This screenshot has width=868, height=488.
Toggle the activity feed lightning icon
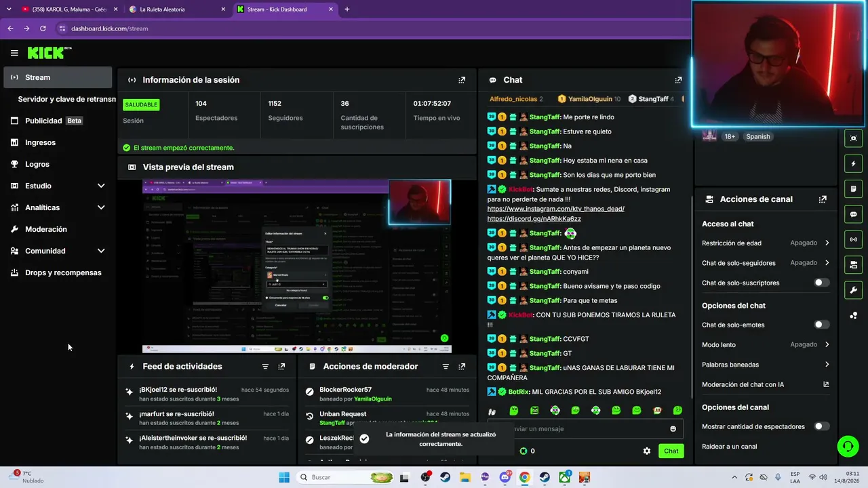pyautogui.click(x=853, y=163)
